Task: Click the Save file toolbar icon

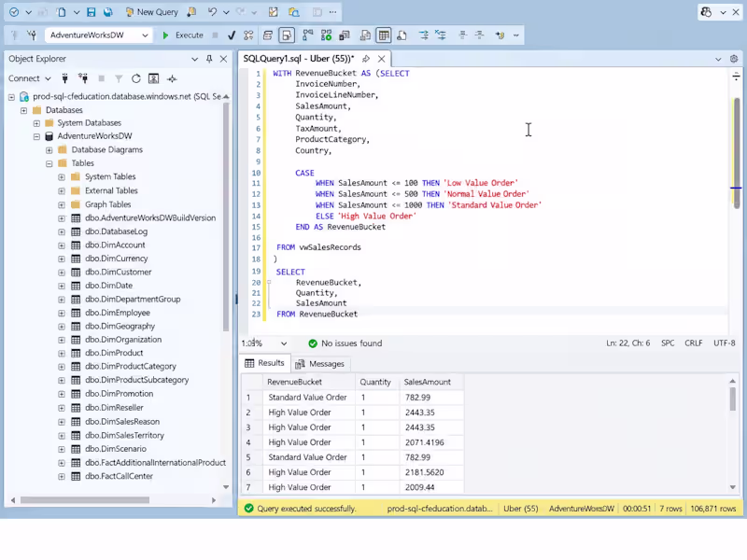Action: [x=91, y=12]
